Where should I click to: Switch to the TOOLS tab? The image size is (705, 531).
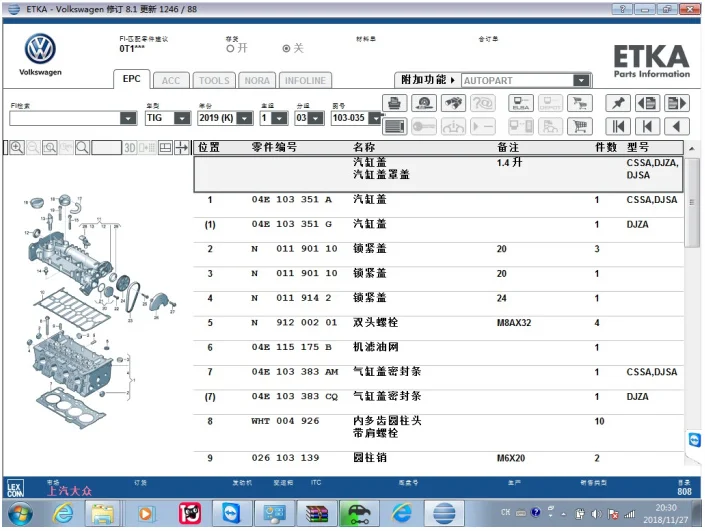point(214,80)
